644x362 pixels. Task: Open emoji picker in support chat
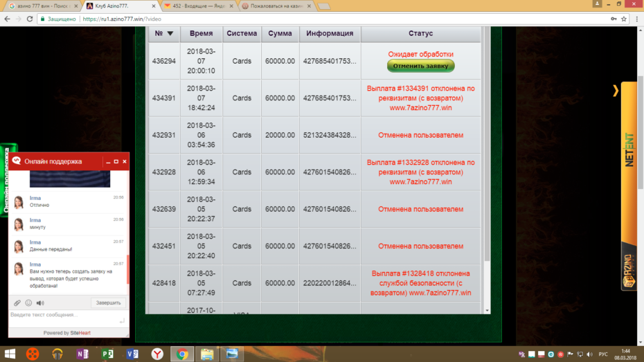[28, 303]
